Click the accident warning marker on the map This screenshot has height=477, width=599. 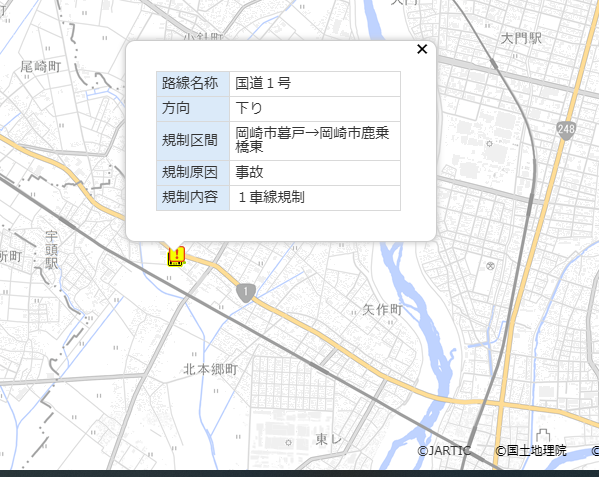[x=176, y=256]
